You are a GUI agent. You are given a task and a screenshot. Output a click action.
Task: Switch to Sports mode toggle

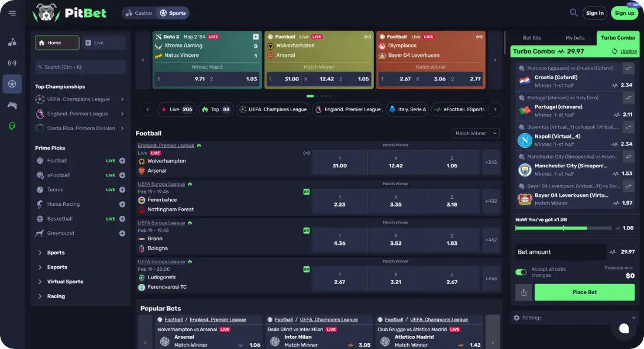173,13
